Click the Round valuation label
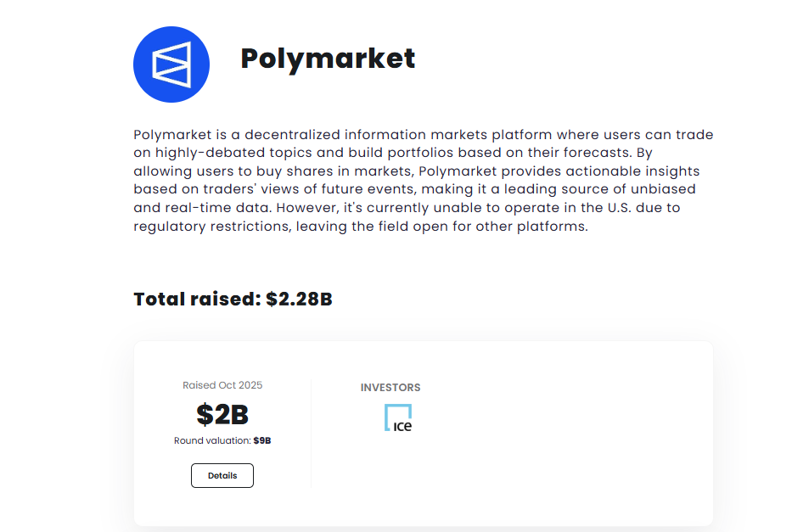The width and height of the screenshot is (792, 532). point(212,441)
